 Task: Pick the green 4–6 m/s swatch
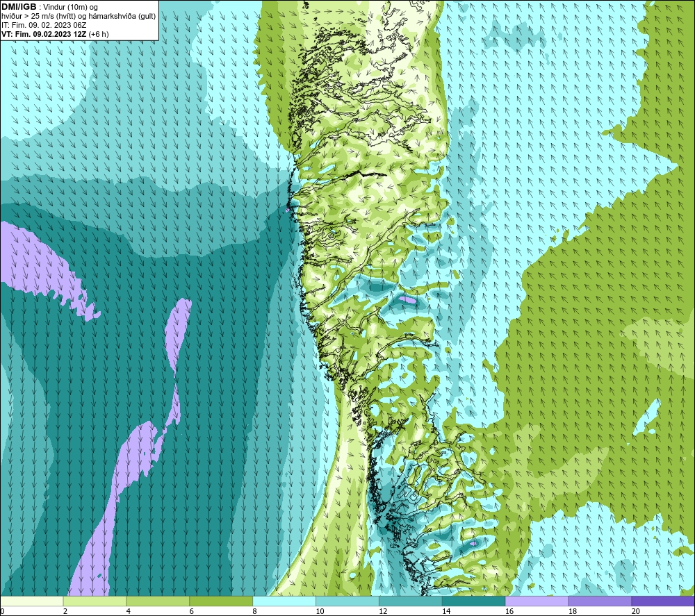(158, 601)
